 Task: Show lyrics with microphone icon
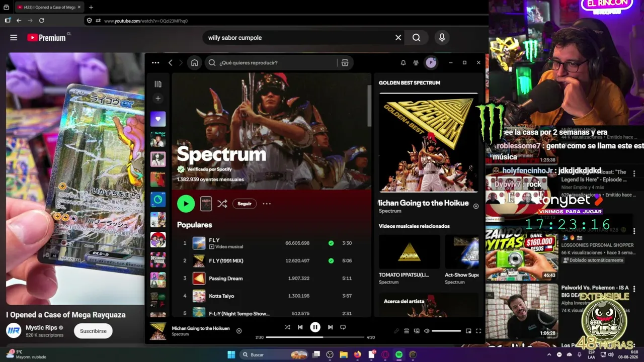[397, 331]
